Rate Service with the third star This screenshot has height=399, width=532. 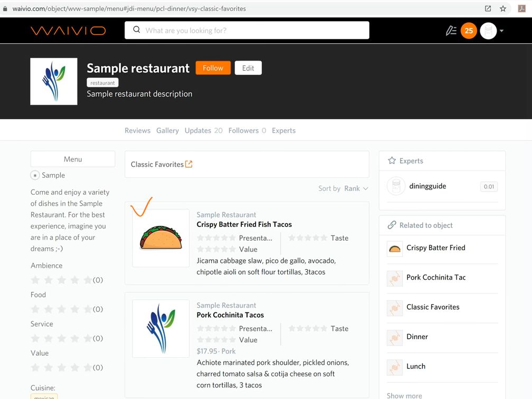[x=62, y=338]
